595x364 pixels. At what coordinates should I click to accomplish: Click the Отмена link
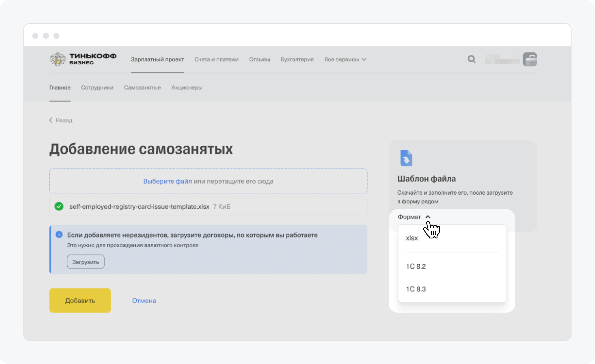(144, 300)
